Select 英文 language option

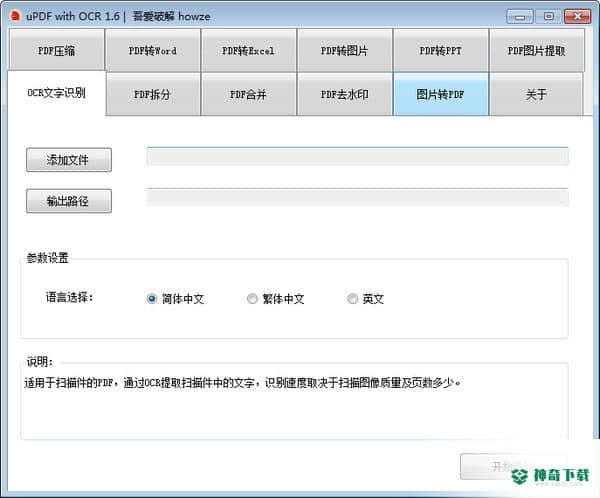click(365, 299)
